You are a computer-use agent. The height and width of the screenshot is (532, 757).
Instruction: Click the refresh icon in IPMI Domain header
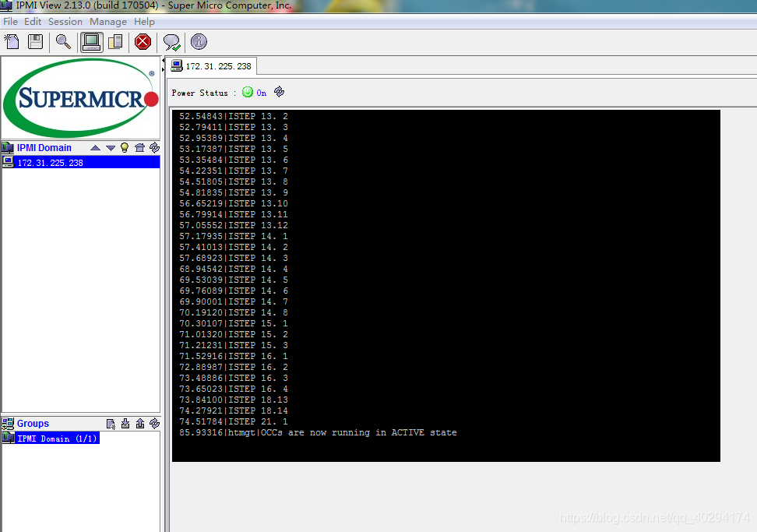pos(154,148)
